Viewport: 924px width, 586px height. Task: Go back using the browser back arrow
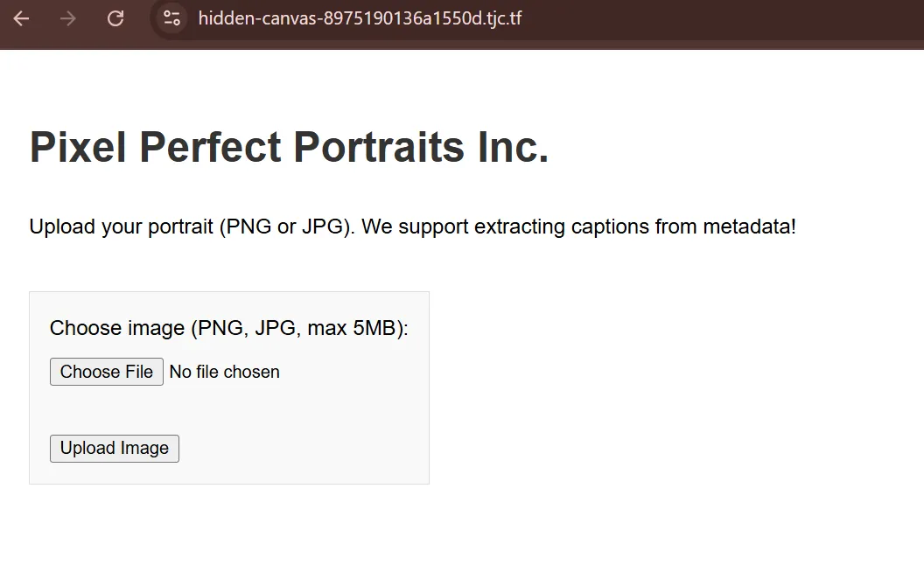(21, 19)
